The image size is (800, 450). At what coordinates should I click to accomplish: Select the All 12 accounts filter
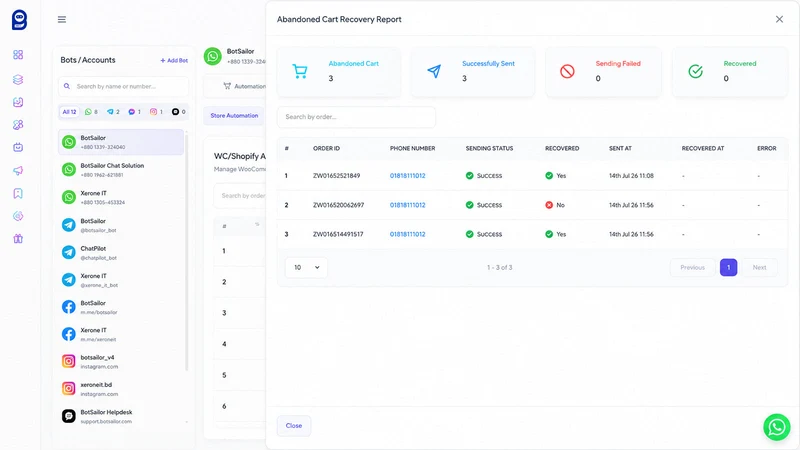pyautogui.click(x=69, y=112)
